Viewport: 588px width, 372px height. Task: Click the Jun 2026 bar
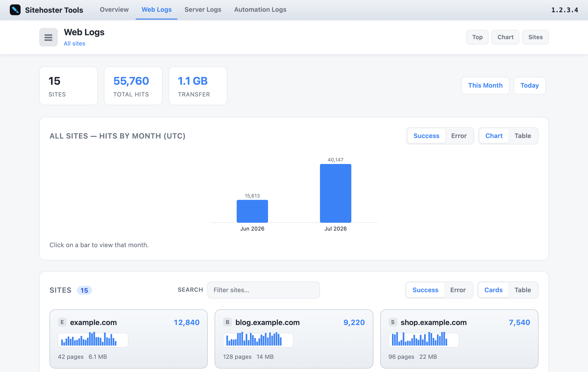pos(252,211)
